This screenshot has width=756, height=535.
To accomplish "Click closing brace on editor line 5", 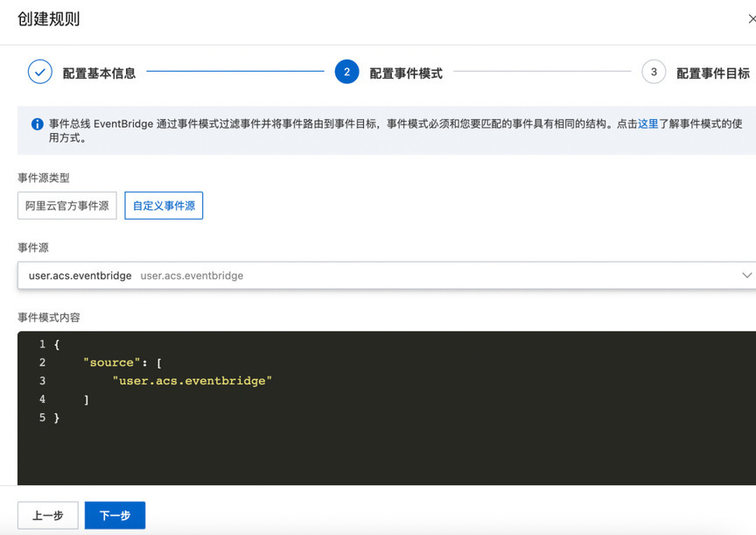I will (x=57, y=418).
